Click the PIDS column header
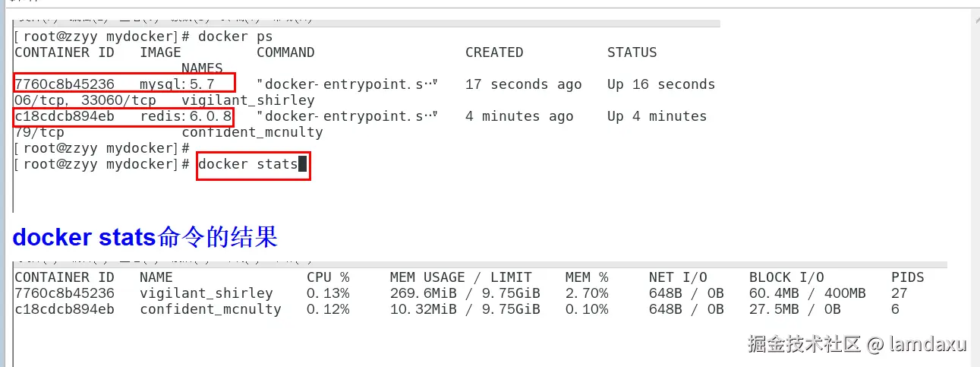 point(908,277)
